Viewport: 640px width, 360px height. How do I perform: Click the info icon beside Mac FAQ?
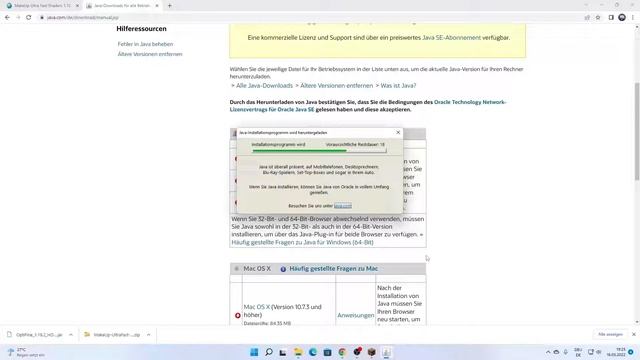click(283, 269)
